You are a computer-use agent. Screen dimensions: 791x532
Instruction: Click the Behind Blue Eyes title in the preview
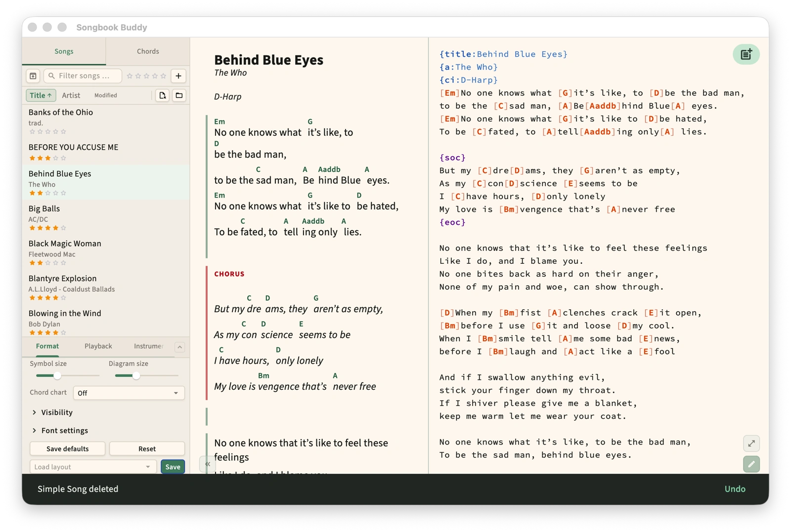268,60
